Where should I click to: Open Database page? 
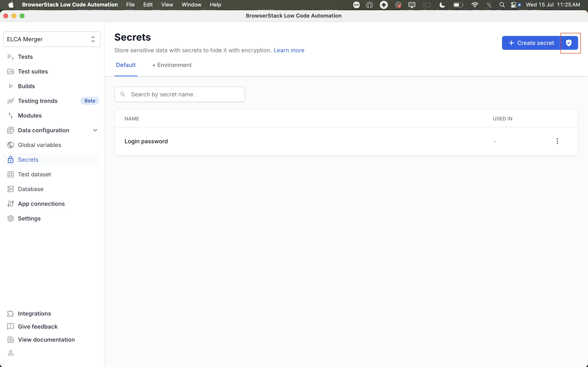(31, 189)
